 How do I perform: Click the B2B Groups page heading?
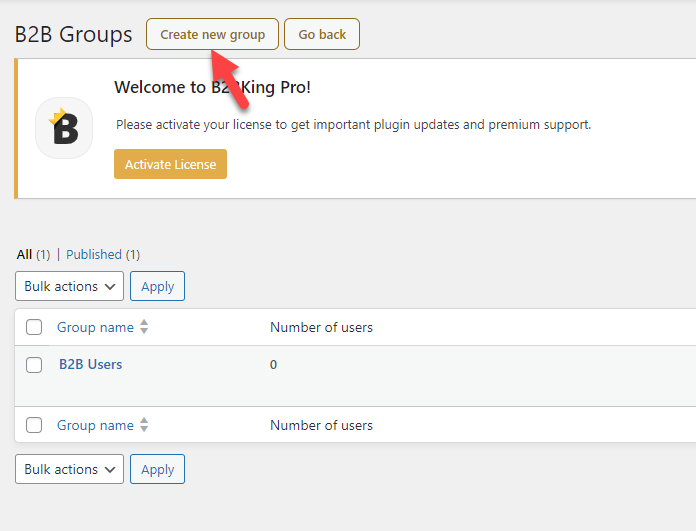tap(73, 34)
